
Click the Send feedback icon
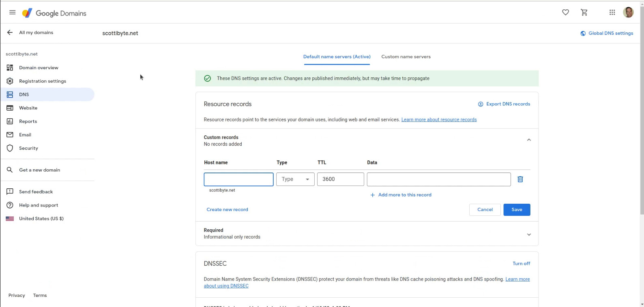[x=10, y=192]
